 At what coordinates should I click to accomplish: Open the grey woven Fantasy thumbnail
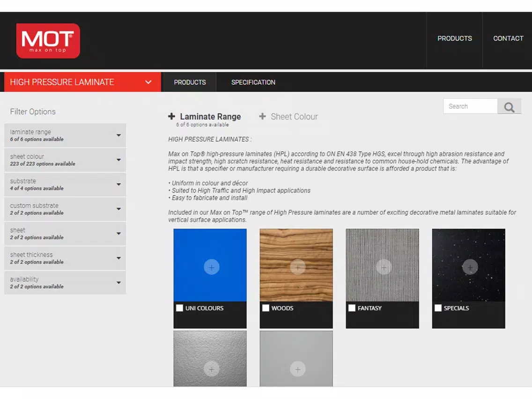pyautogui.click(x=382, y=265)
